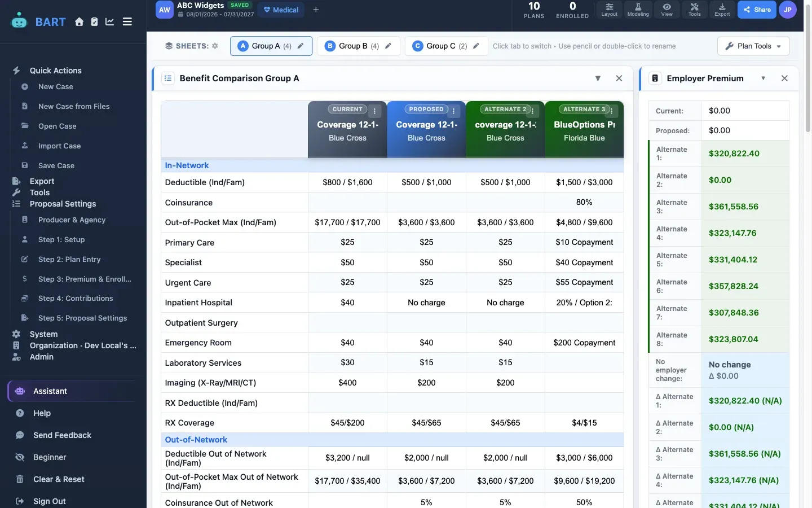812x508 pixels.
Task: Close the Benefit Comparison Group A panel
Action: [x=619, y=78]
